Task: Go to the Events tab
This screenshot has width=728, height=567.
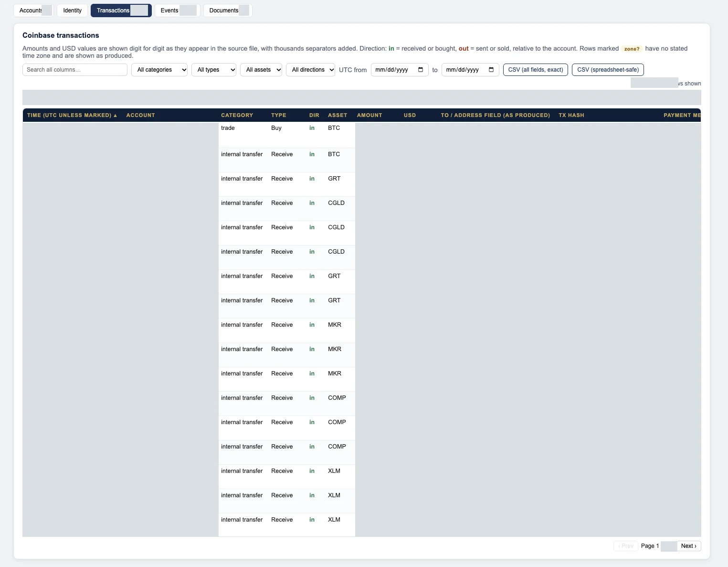Action: coord(177,11)
